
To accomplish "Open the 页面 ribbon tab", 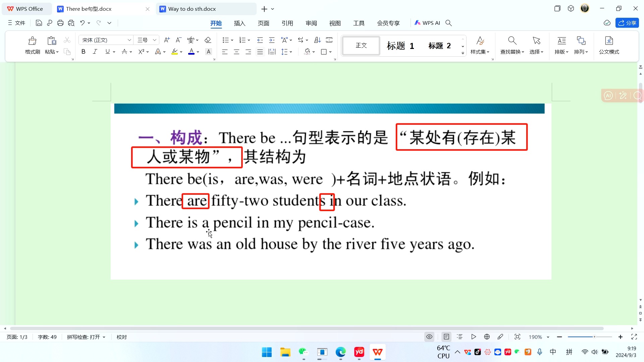I will tap(264, 23).
